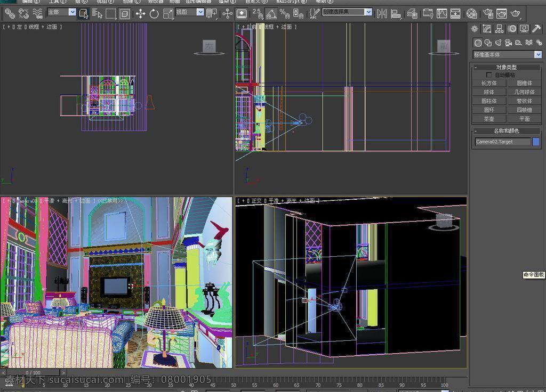This screenshot has width=546, height=392.
Task: Activate the Select Object tool
Action: click(x=84, y=13)
